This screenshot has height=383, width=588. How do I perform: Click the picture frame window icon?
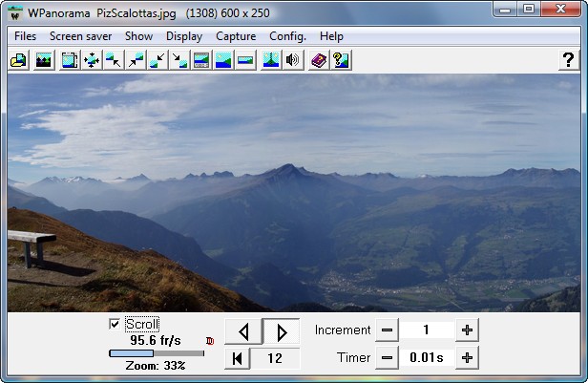pyautogui.click(x=70, y=60)
